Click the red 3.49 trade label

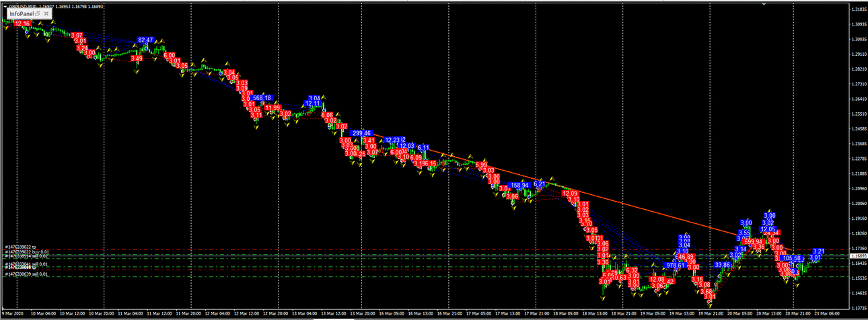click(x=137, y=58)
